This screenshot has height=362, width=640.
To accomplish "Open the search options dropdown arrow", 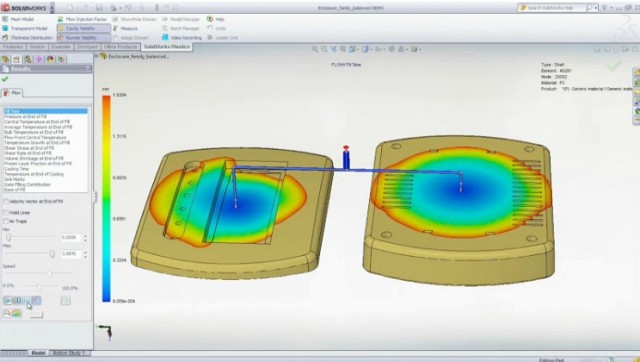I will pyautogui.click(x=596, y=8).
